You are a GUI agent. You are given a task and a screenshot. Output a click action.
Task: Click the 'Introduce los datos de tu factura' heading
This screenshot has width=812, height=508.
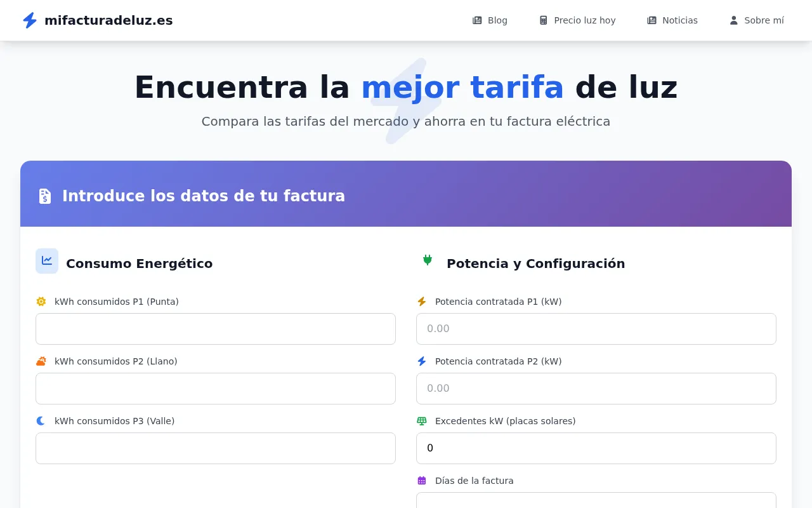(204, 196)
